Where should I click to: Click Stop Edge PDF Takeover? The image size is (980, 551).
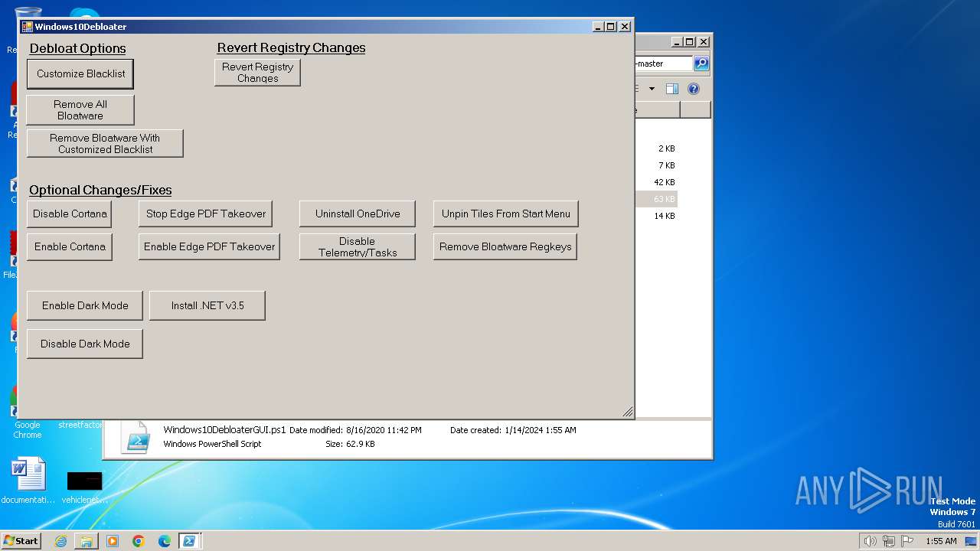206,214
